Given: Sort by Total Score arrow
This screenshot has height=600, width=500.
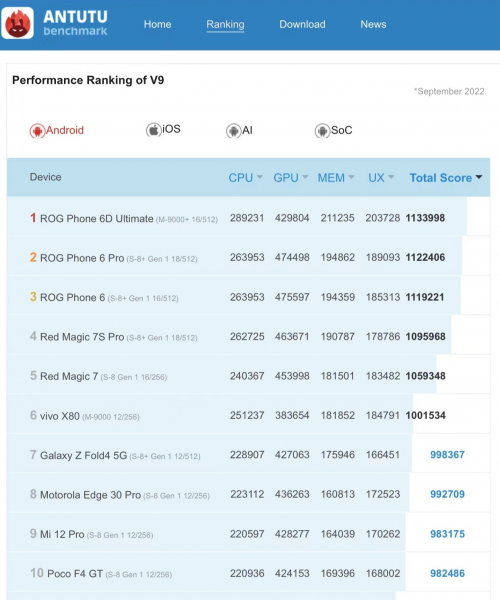Looking at the screenshot, I should coord(479,177).
